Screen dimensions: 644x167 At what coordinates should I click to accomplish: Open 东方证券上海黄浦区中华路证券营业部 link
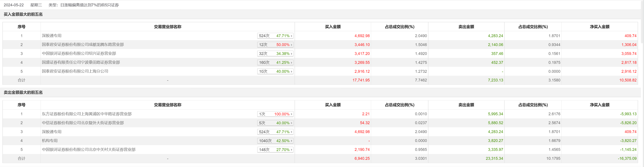coord(87,114)
